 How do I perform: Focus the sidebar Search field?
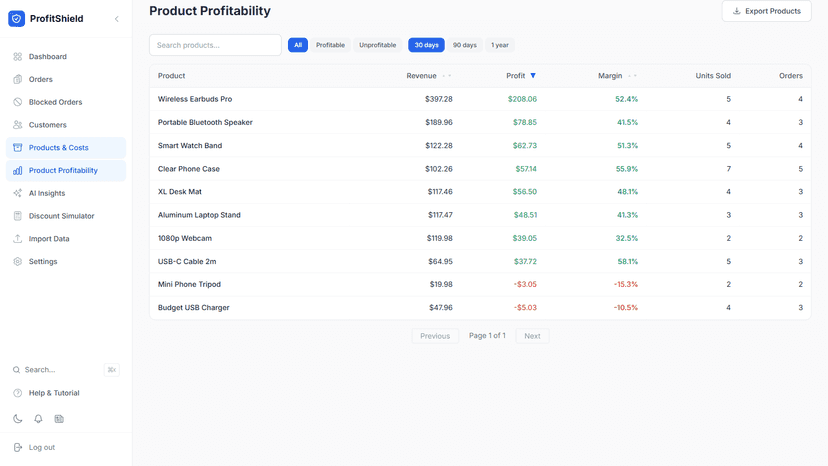click(66, 370)
